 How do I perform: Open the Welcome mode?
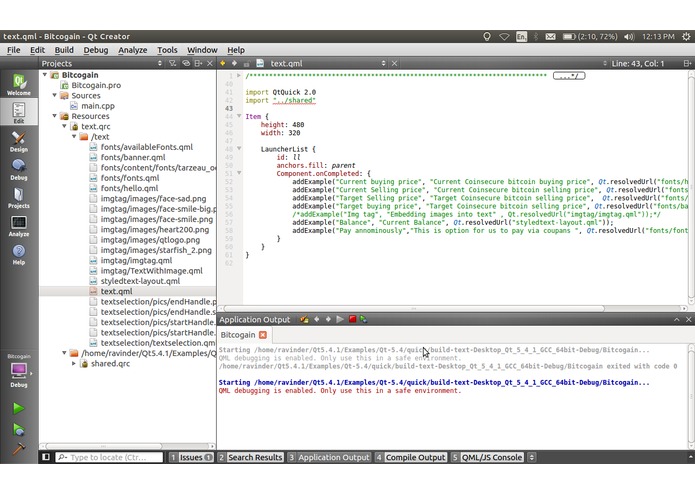(19, 85)
